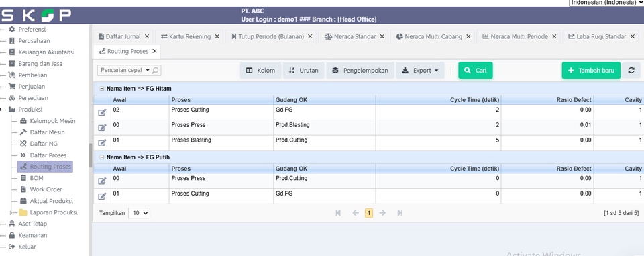Close the Neraca Multi Periode tab
The image size is (644, 256).
click(554, 36)
